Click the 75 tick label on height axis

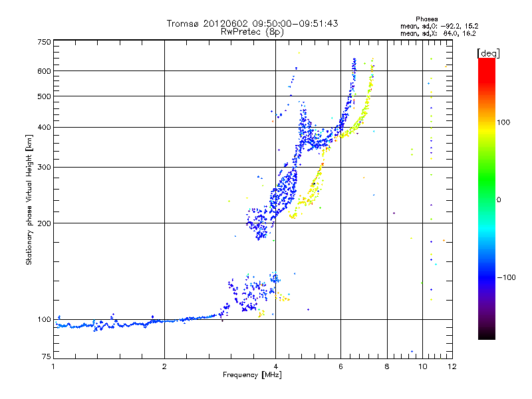pos(47,356)
